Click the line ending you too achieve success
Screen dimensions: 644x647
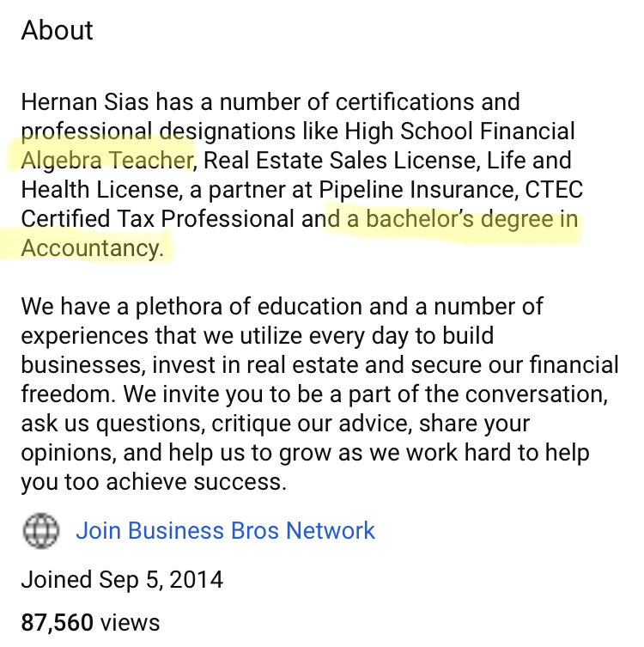click(x=154, y=482)
